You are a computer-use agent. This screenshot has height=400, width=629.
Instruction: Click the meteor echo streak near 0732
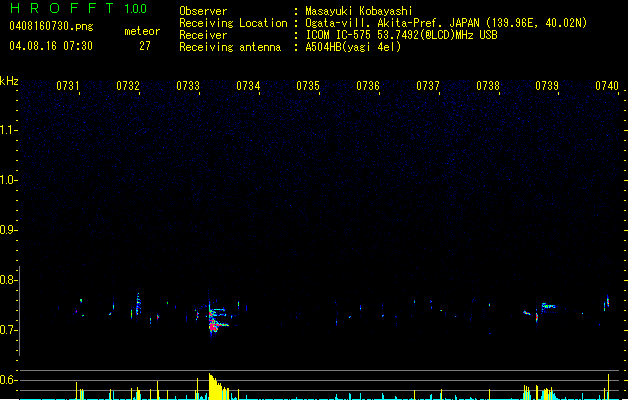pyautogui.click(x=138, y=304)
